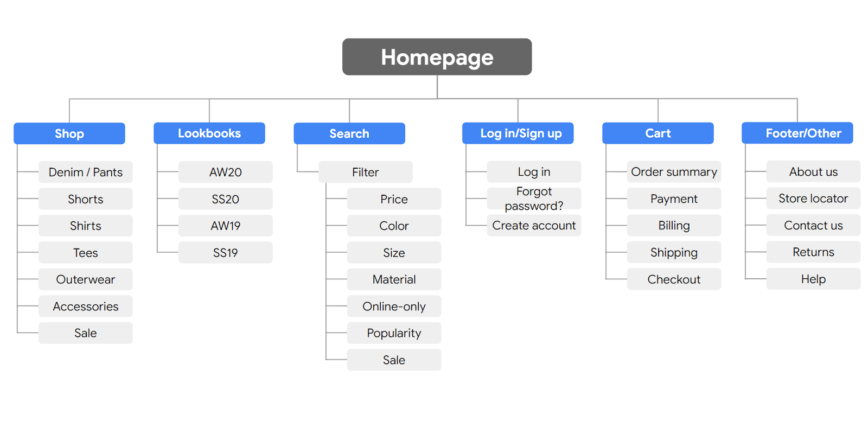Click the Price filter option
Image resolution: width=868 pixels, height=428 pixels.
[x=394, y=199]
